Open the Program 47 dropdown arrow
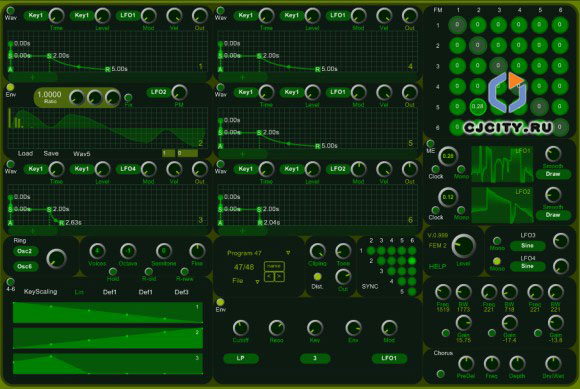The height and width of the screenshot is (389, 580). click(x=288, y=253)
